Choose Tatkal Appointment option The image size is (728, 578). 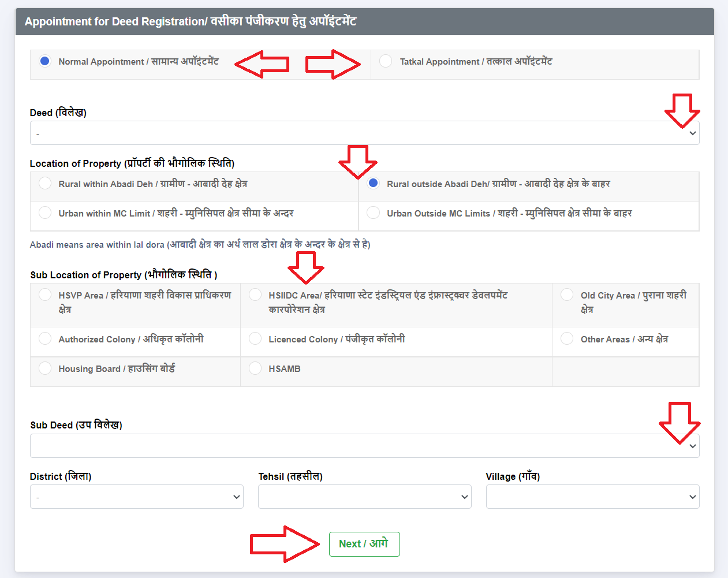tap(386, 61)
